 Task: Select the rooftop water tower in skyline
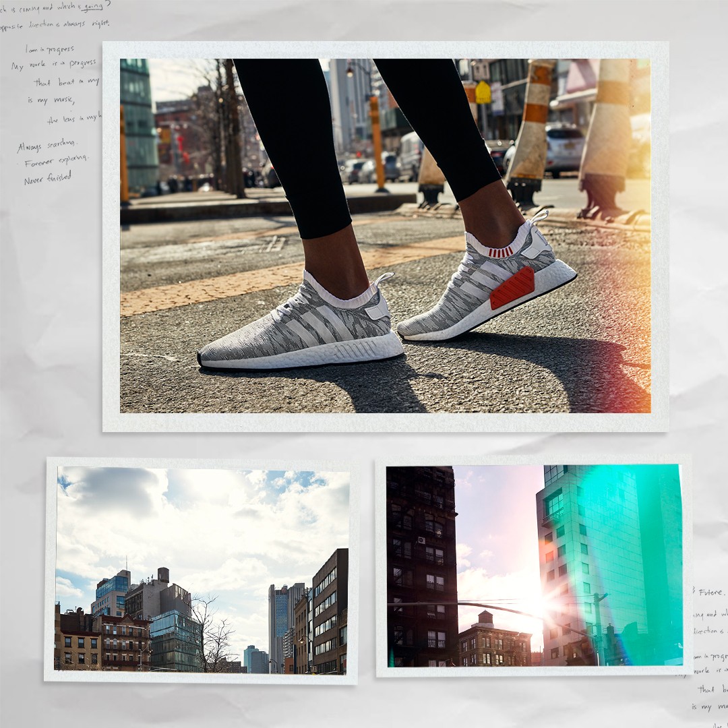coord(163,575)
